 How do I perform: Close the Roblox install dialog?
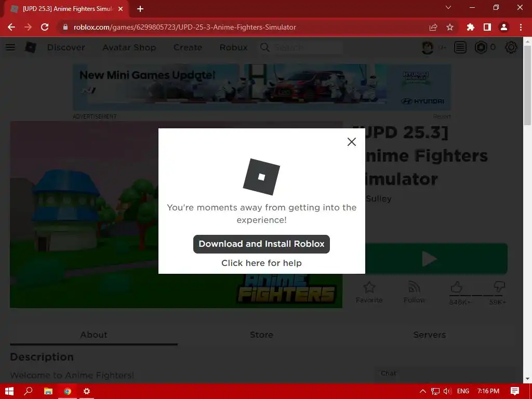[x=352, y=142]
